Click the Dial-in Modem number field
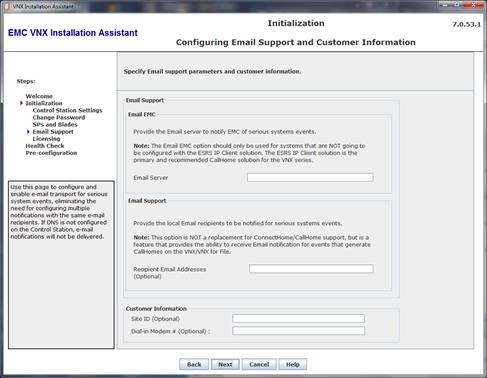The height and width of the screenshot is (378, 487). click(x=298, y=331)
